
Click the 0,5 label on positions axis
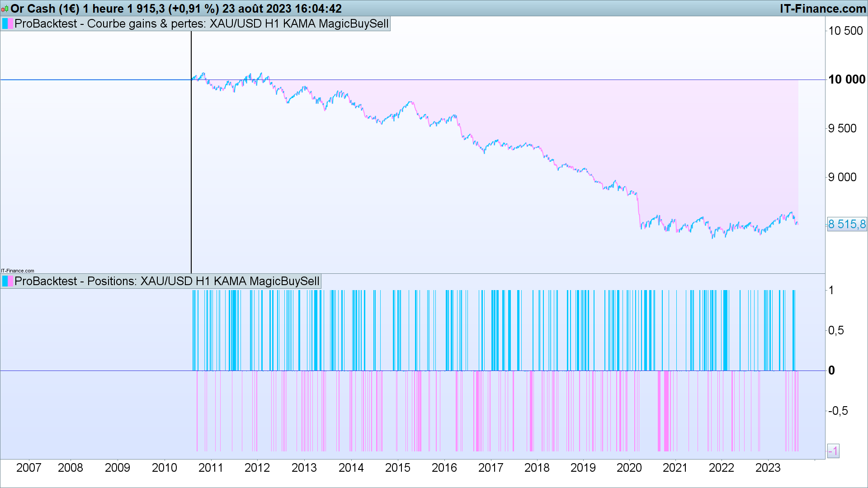(836, 330)
